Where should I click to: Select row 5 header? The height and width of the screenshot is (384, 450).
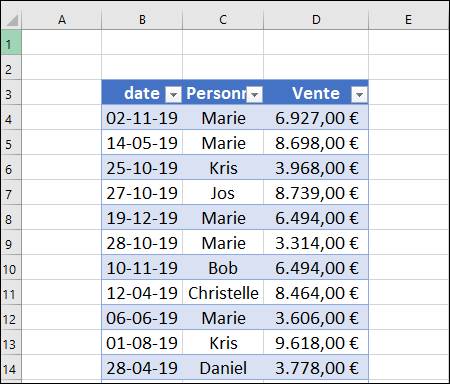[11, 142]
